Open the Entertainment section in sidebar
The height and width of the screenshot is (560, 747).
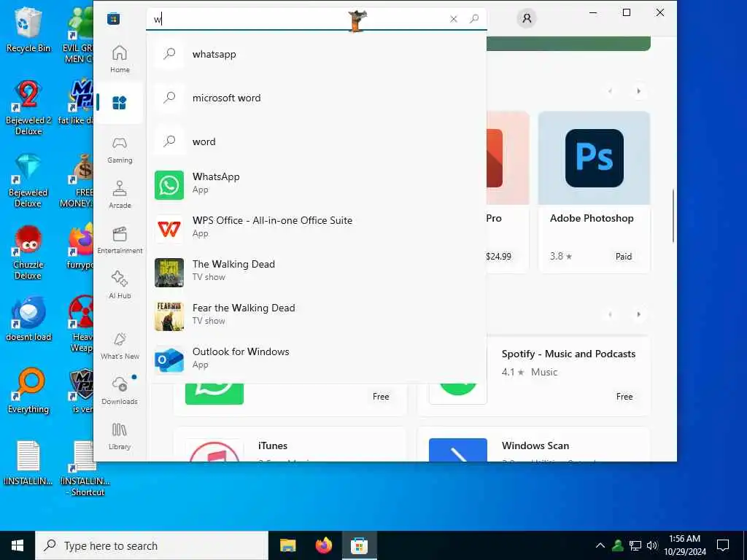pyautogui.click(x=120, y=240)
